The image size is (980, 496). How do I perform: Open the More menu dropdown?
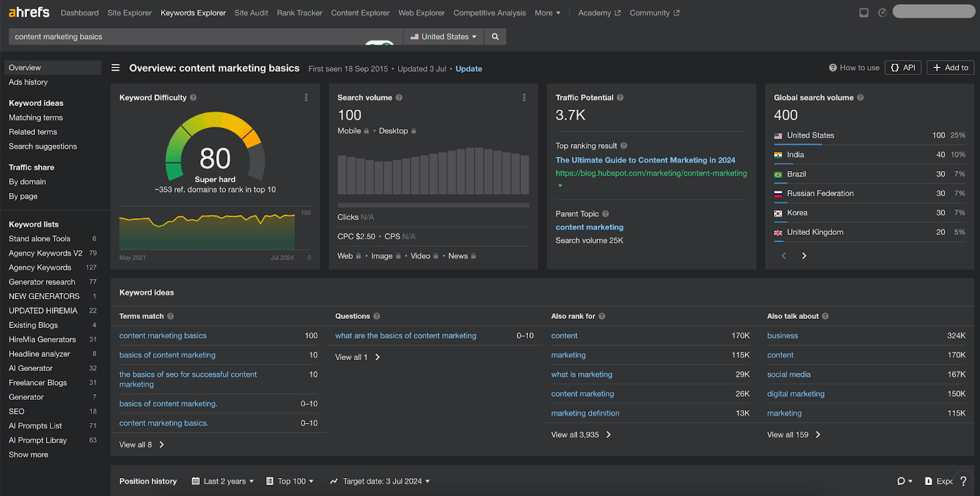pos(548,13)
